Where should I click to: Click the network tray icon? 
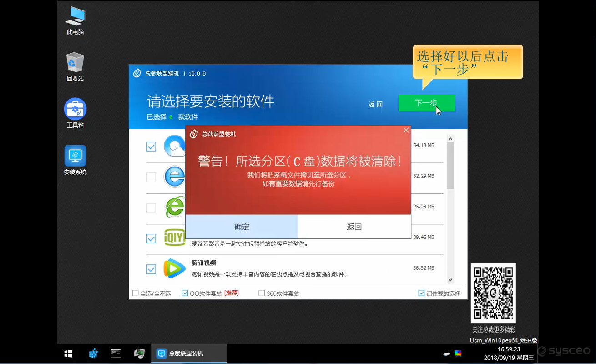(x=446, y=354)
